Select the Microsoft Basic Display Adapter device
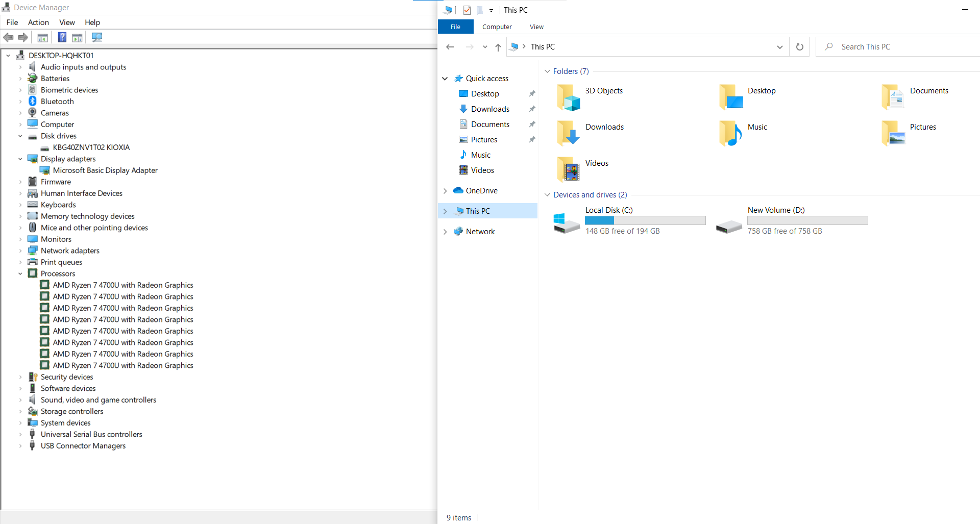Image resolution: width=980 pixels, height=524 pixels. (105, 170)
